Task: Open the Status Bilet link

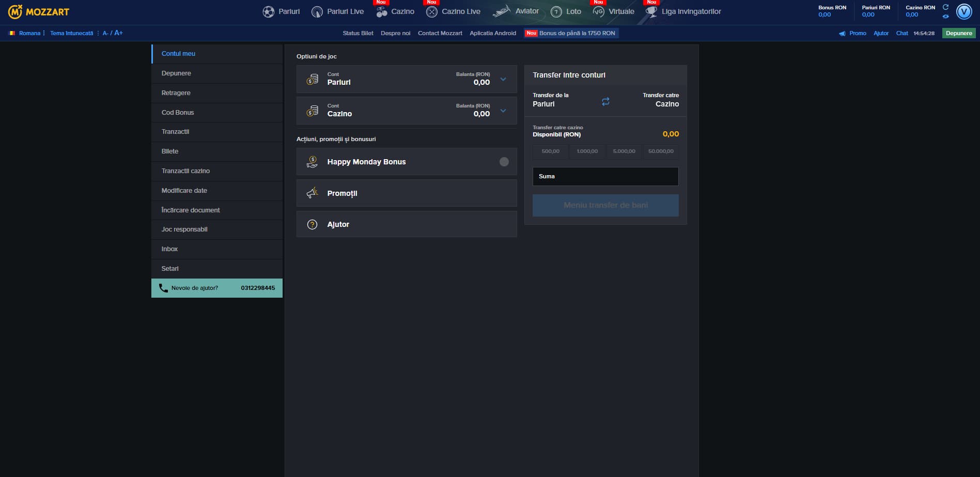Action: pos(357,33)
